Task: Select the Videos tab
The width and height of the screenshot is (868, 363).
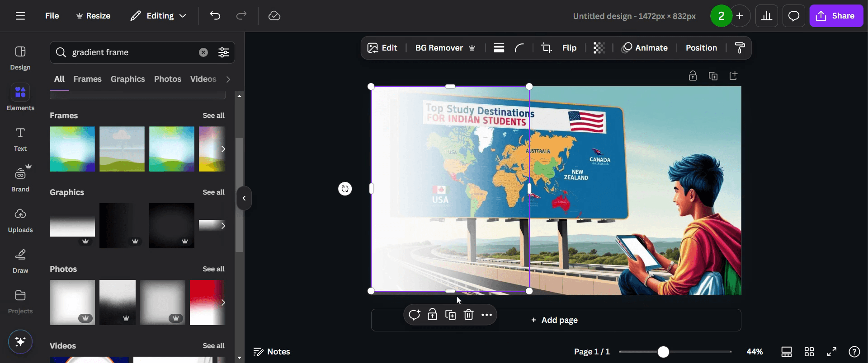Action: click(203, 79)
